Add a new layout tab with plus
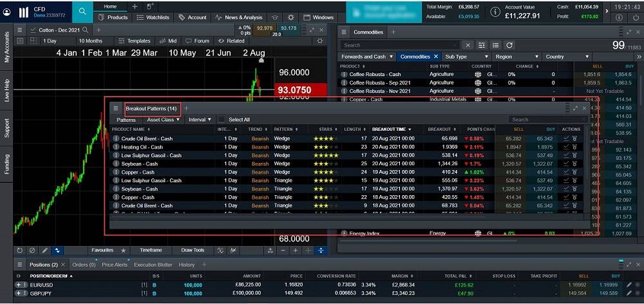This screenshot has height=304, width=644. click(135, 6)
